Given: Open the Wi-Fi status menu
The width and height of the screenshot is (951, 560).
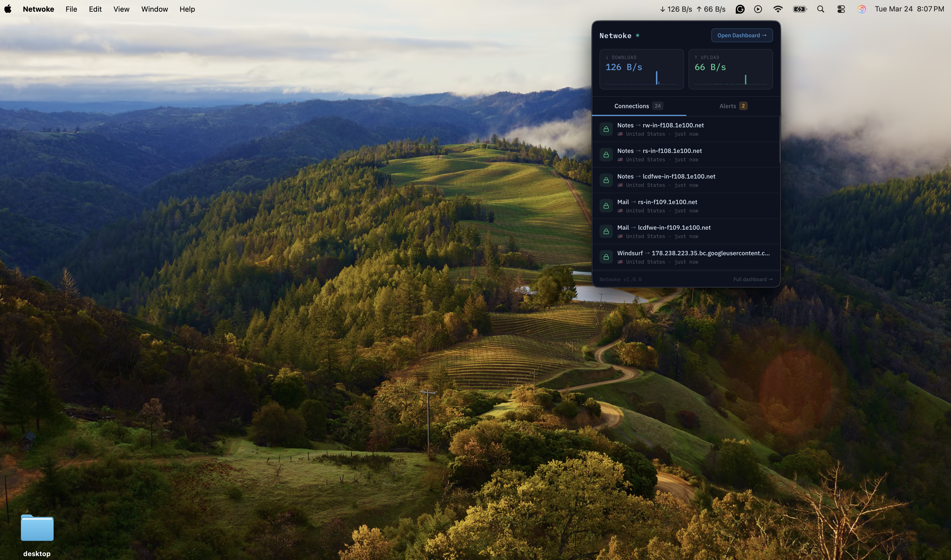Looking at the screenshot, I should (778, 9).
